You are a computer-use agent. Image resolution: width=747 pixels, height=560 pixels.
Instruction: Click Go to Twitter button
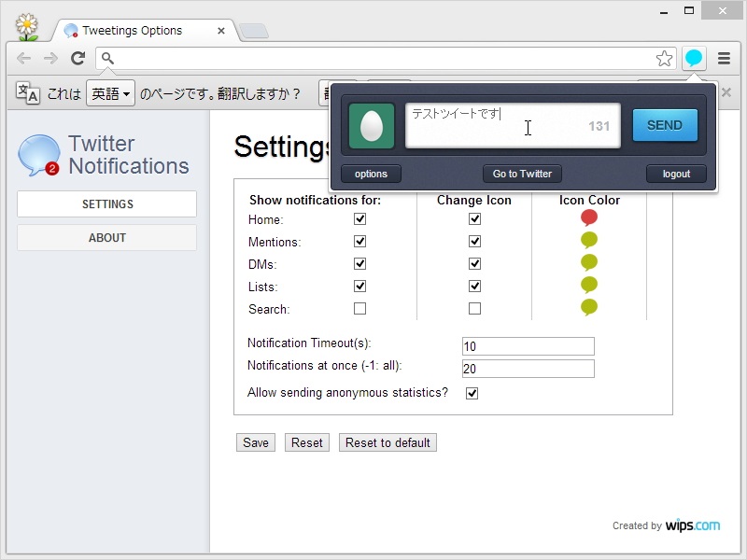[x=522, y=174]
